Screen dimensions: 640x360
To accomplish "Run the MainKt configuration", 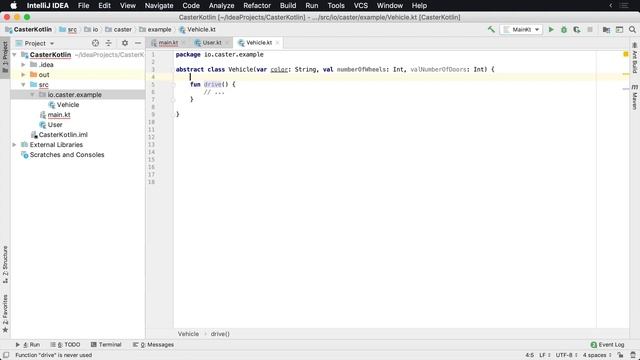I will coord(551,29).
